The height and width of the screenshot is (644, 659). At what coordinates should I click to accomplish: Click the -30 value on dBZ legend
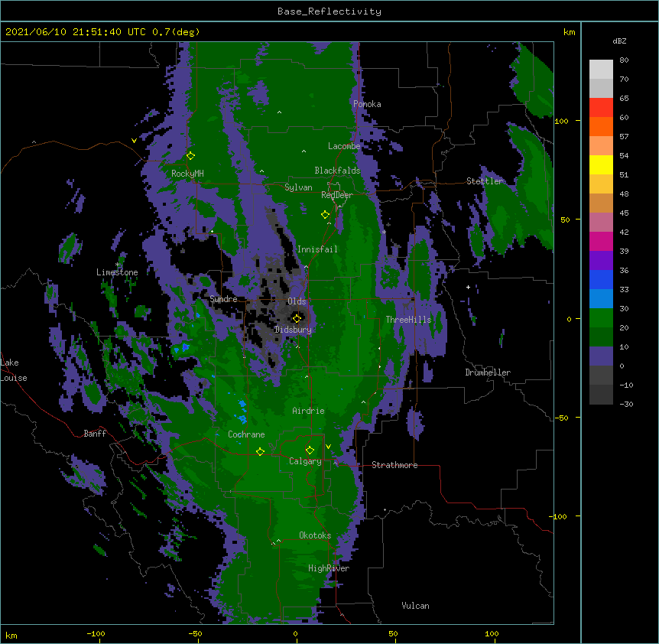(x=626, y=404)
